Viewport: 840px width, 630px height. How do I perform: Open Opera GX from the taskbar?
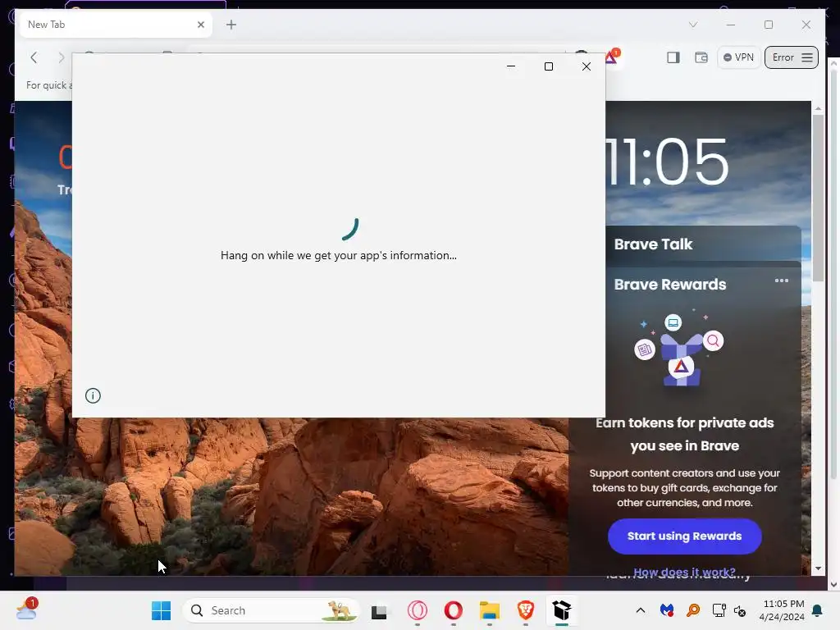coord(418,610)
